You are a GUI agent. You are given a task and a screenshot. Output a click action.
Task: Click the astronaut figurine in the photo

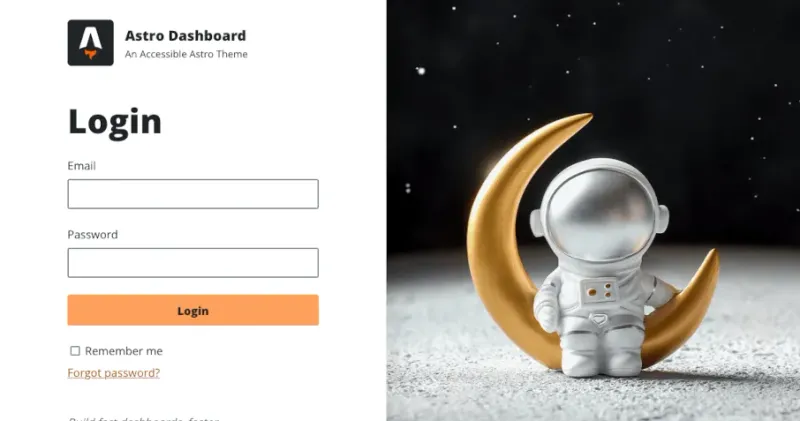click(x=602, y=268)
